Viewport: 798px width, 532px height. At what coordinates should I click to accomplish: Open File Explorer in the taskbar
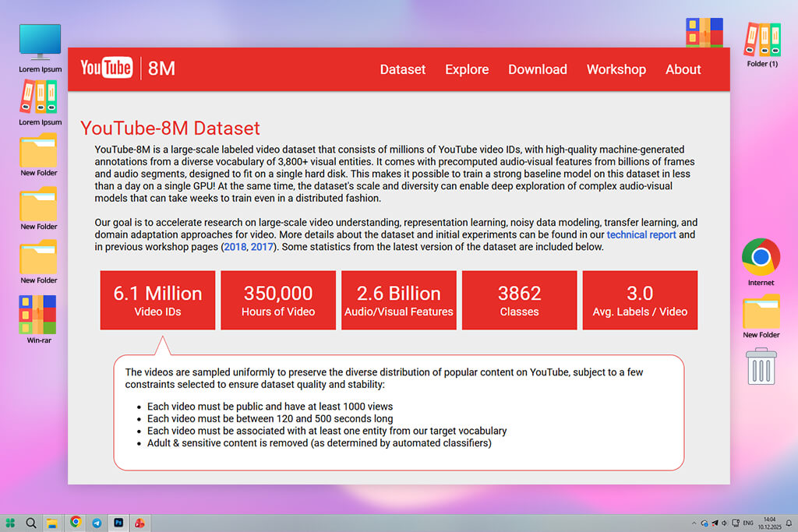coord(52,523)
